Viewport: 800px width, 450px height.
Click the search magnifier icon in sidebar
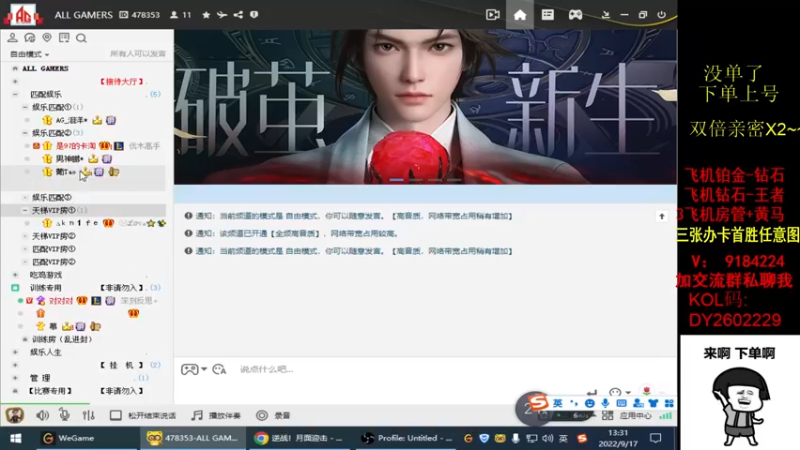pyautogui.click(x=81, y=38)
